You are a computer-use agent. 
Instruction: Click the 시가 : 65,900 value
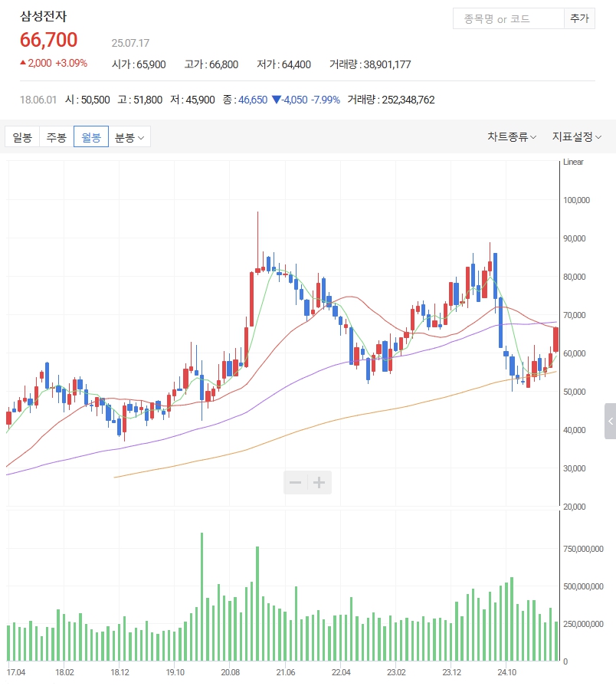coord(139,64)
